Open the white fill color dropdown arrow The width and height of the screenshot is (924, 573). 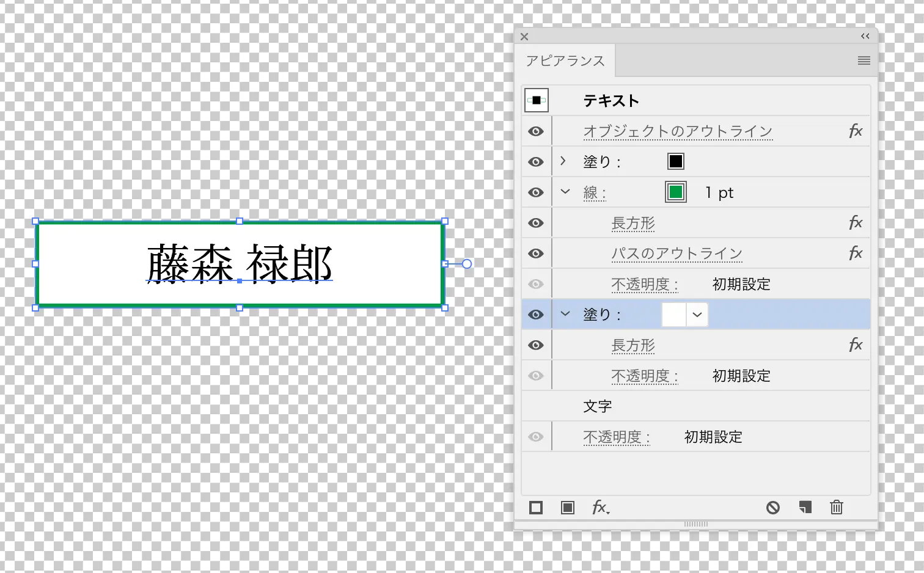click(x=697, y=314)
